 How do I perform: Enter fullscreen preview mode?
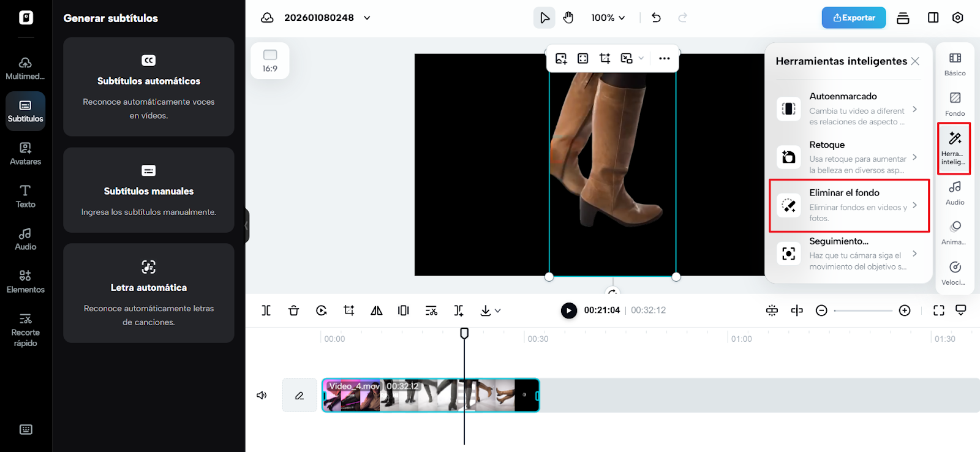(x=938, y=311)
